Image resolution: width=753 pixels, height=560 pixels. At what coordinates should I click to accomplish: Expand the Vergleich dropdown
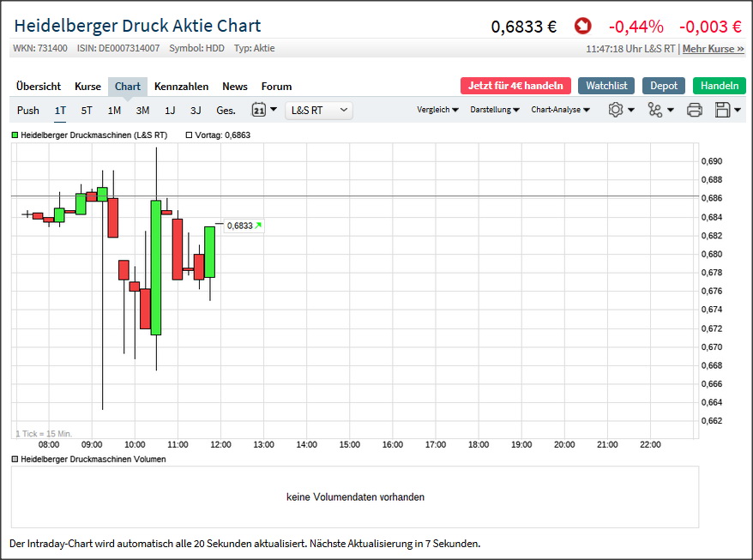point(437,110)
